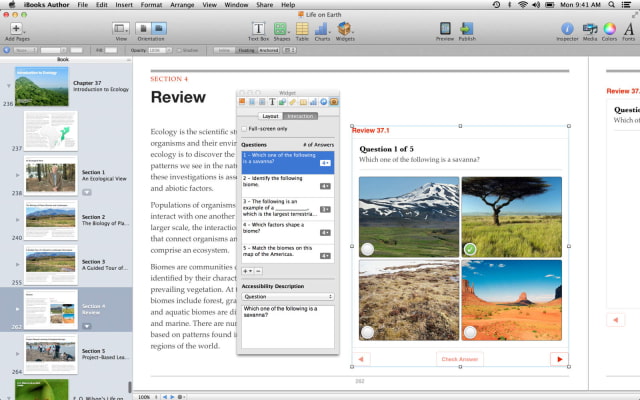The width and height of the screenshot is (640, 400).
Task: Select Section 5 page thumbnail
Action: point(51,352)
